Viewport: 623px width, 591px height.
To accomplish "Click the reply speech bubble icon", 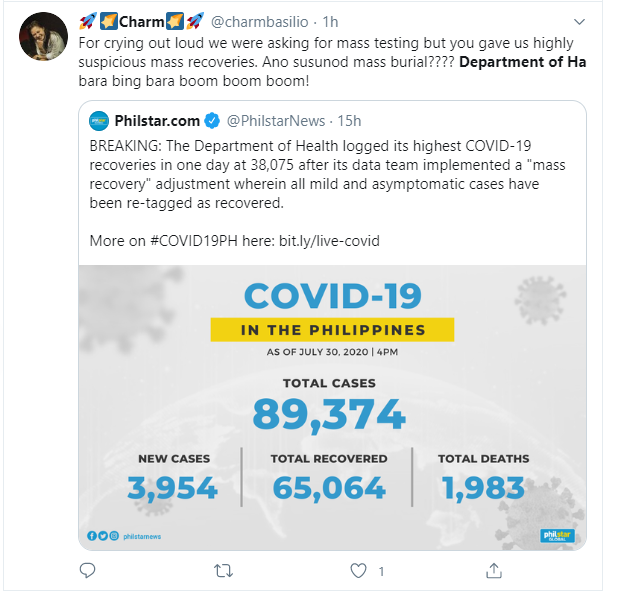I will point(87,570).
